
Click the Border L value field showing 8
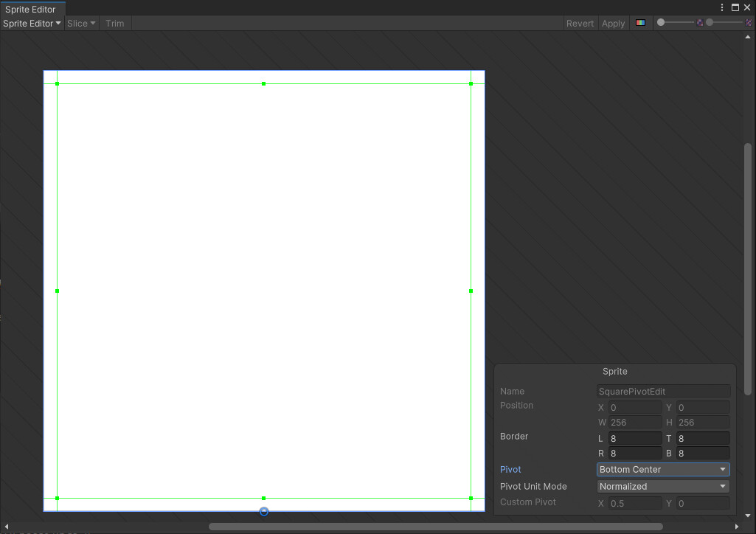pyautogui.click(x=634, y=438)
